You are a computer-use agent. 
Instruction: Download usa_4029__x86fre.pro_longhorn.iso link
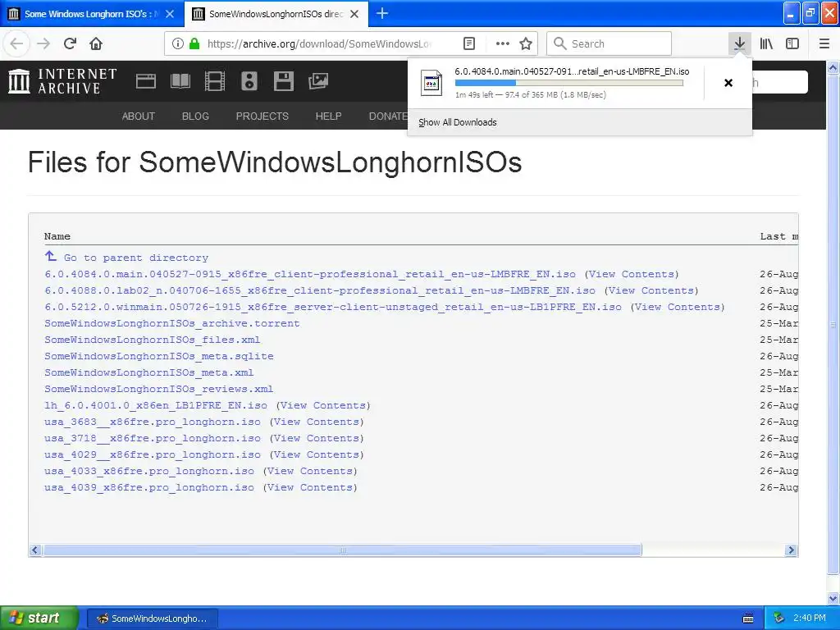[x=153, y=454]
